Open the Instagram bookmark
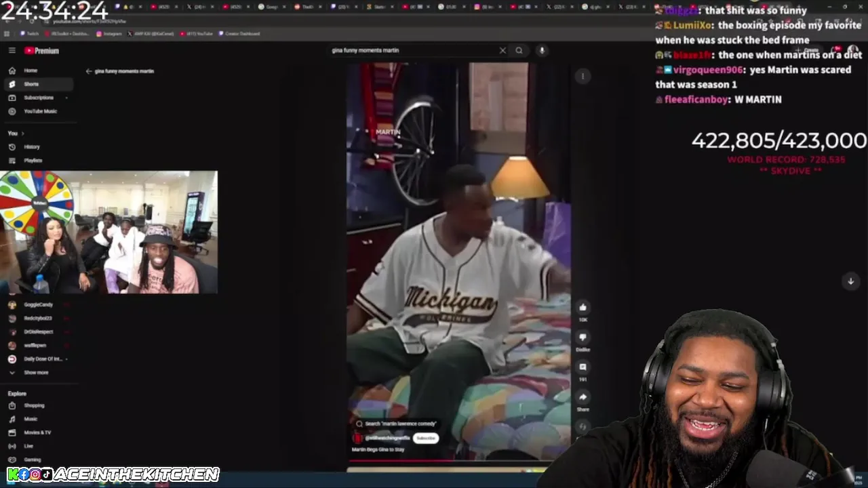 pos(108,33)
